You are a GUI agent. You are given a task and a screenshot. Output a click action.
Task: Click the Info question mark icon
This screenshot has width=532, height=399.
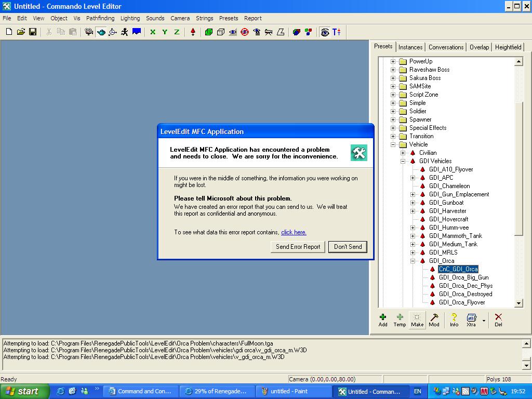[454, 320]
